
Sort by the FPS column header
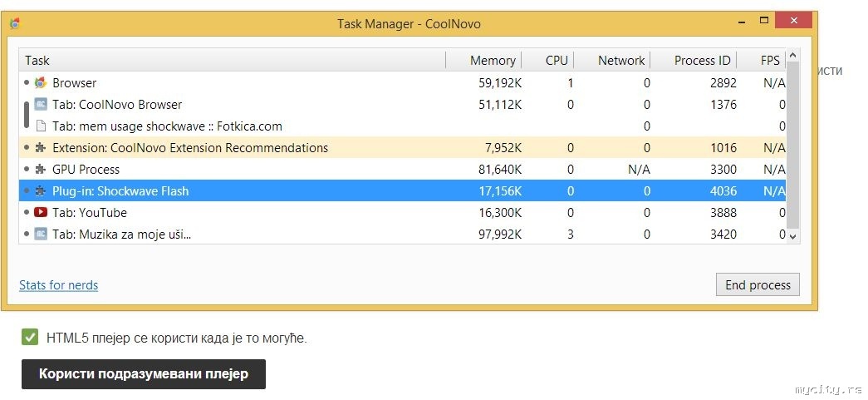762,60
